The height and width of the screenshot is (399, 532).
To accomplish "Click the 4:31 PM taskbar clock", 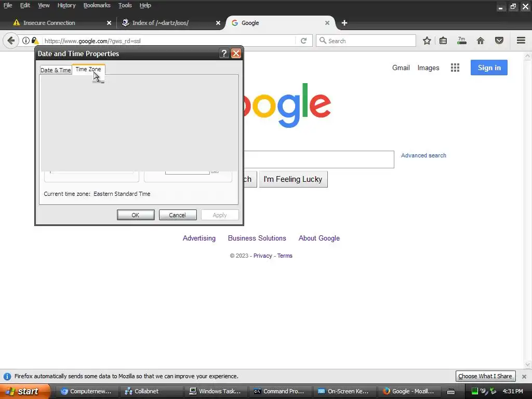I will 513,391.
